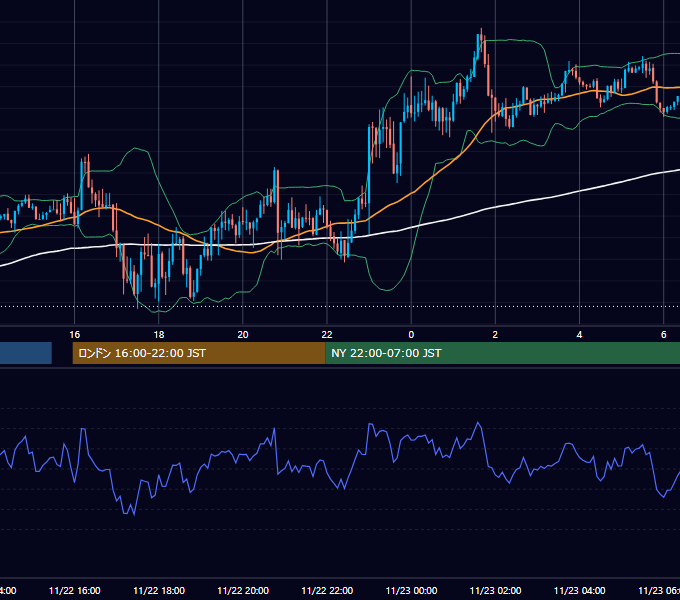Click the 11/23 02:00 date label
Viewport: 680px width, 600px height.
point(495,590)
